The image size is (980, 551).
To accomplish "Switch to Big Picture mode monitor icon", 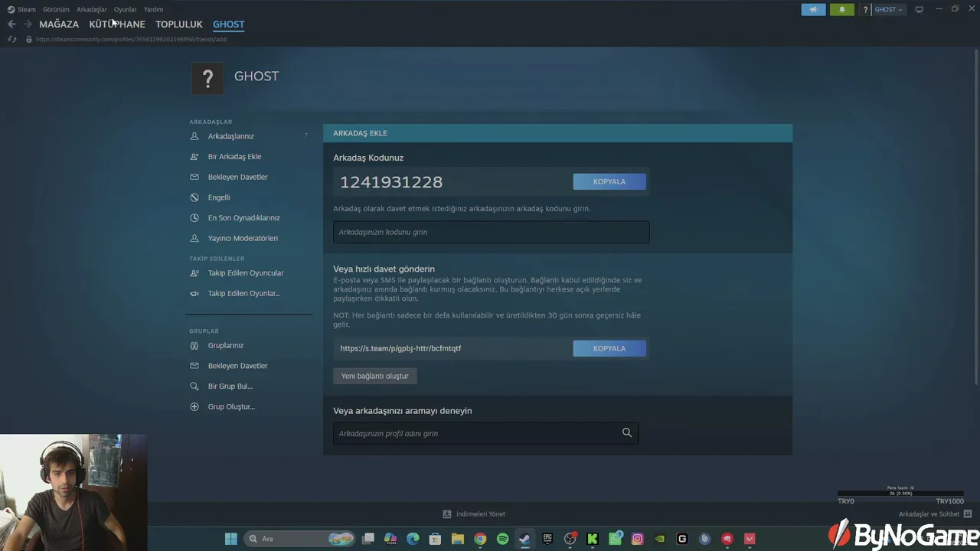I will pyautogui.click(x=920, y=9).
